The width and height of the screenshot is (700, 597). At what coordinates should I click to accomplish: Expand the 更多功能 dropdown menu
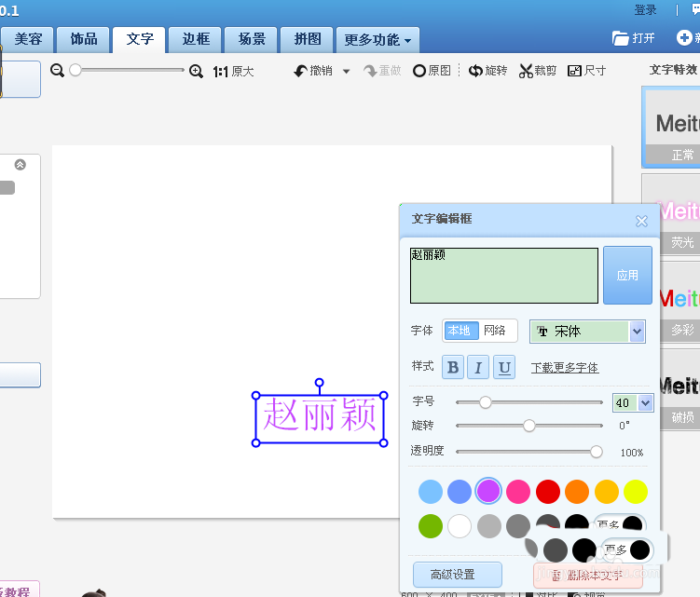coord(377,40)
